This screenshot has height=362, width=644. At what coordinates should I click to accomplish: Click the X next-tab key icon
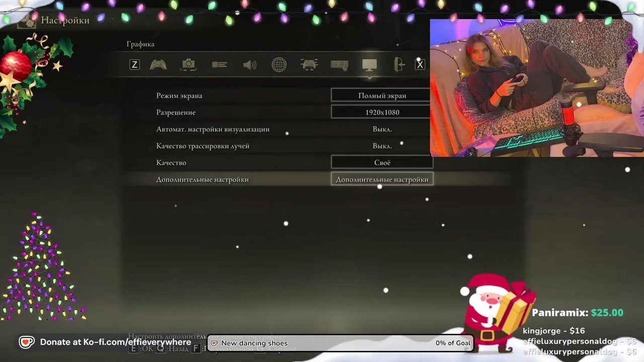click(420, 65)
